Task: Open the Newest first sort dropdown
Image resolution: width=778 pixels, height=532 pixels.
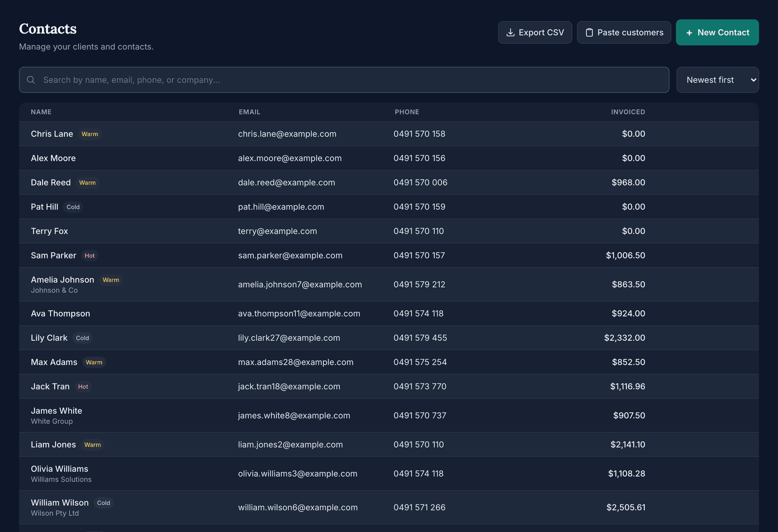Action: click(718, 80)
